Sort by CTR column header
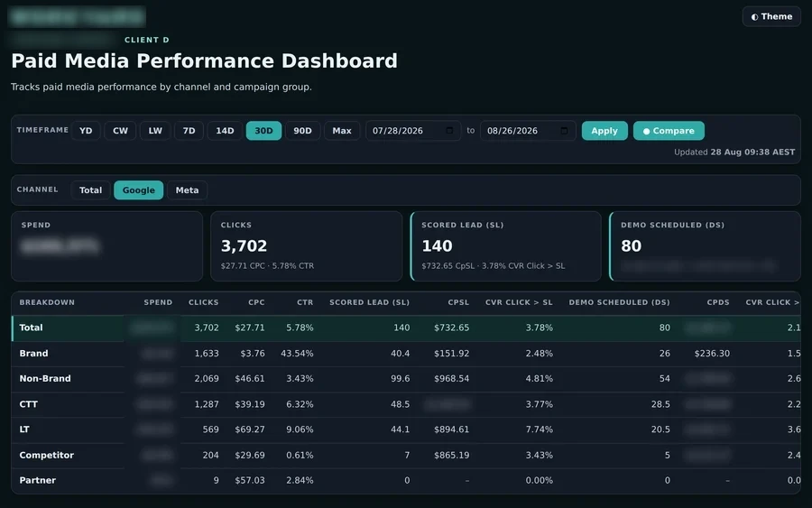Image resolution: width=812 pixels, height=508 pixels. 305,302
